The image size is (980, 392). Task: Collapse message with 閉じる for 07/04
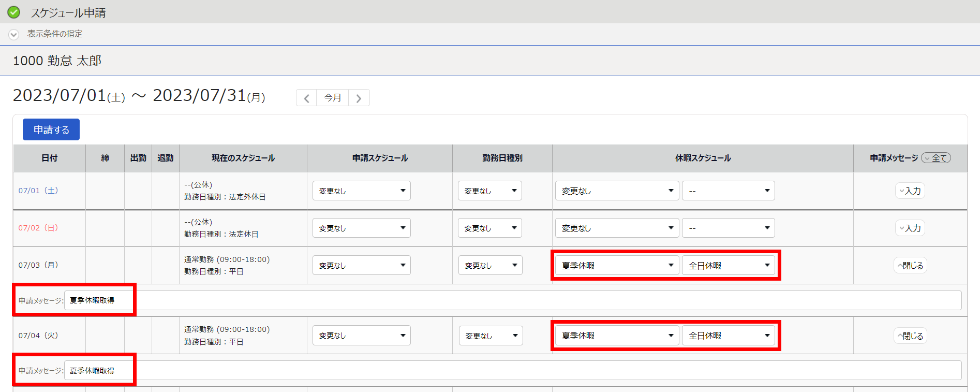[x=910, y=336]
